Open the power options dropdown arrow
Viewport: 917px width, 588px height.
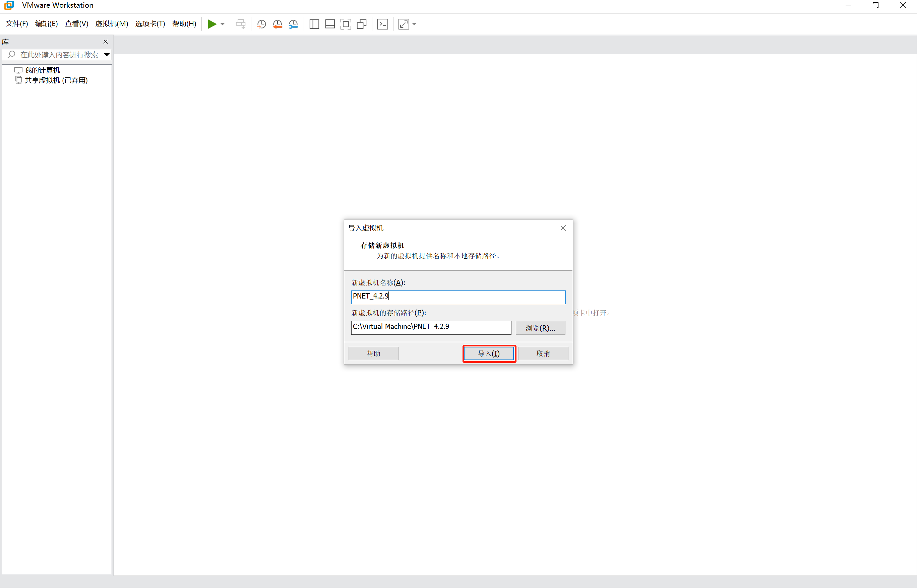223,24
